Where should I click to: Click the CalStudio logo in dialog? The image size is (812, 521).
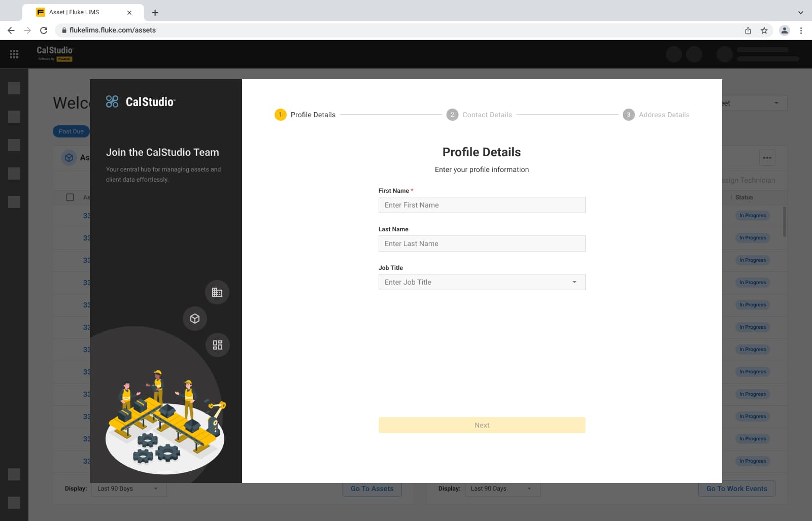click(141, 101)
